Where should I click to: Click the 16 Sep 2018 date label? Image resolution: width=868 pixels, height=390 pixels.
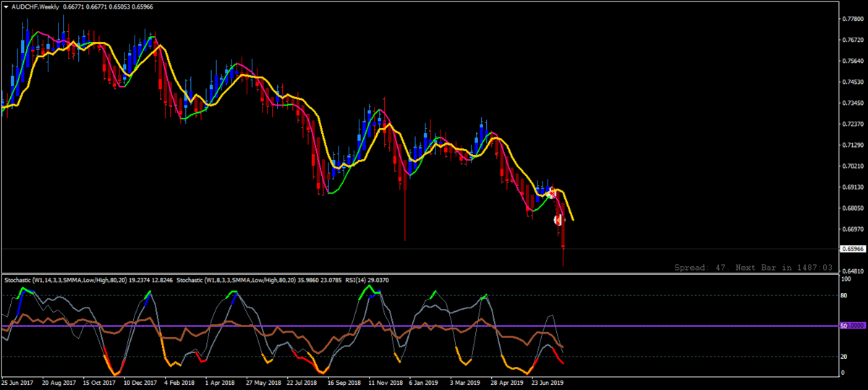pos(344,382)
